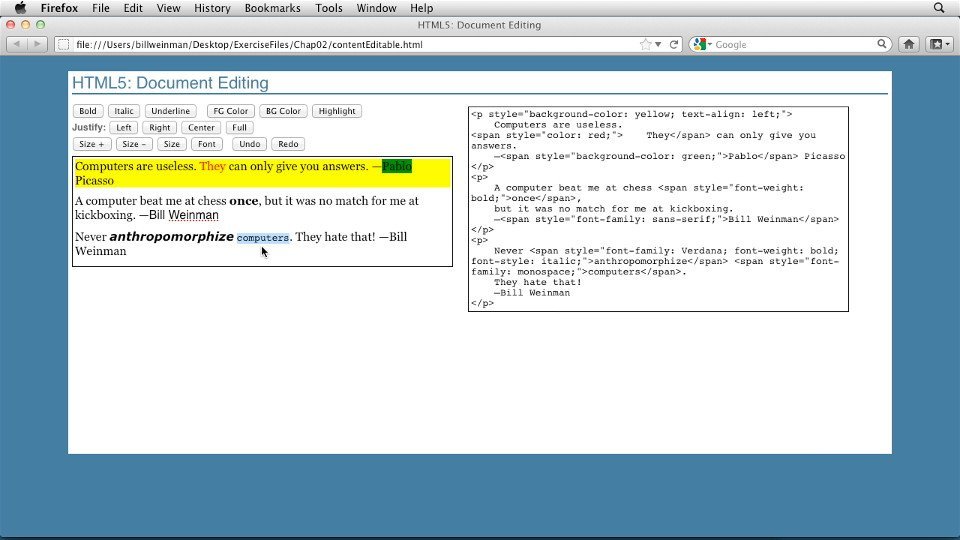
Task: Click the Italic button
Action: pos(124,111)
